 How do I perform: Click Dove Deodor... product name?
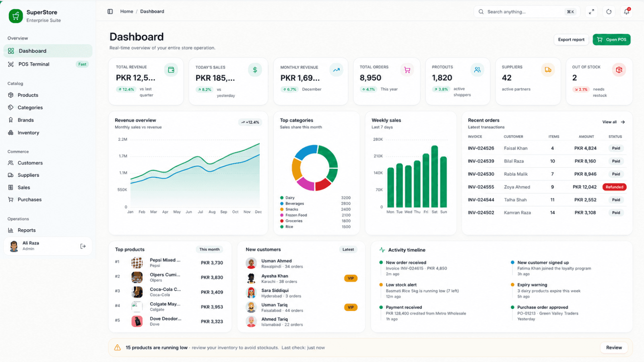coord(165,319)
